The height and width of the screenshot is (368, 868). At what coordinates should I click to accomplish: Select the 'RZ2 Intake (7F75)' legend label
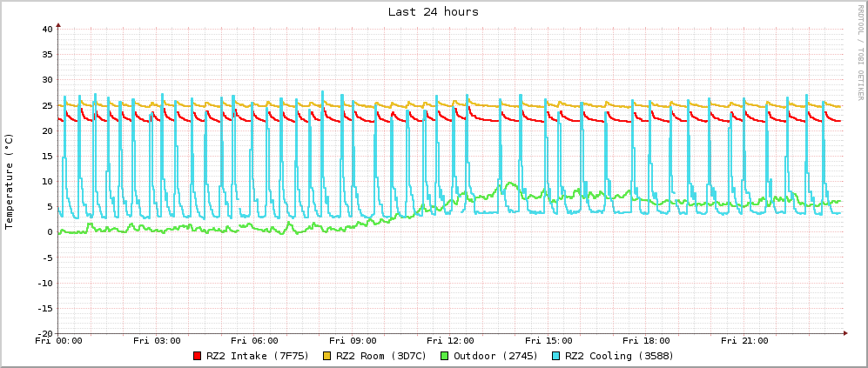(256, 356)
